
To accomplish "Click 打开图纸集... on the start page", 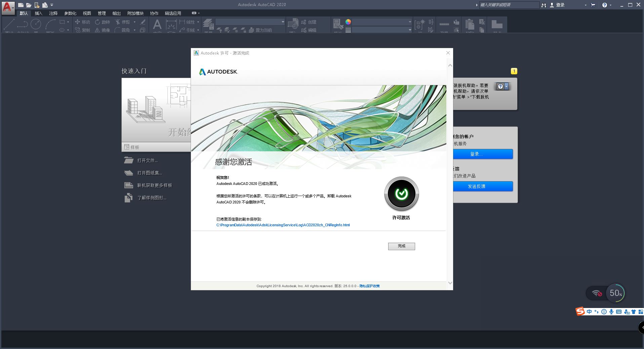I will pyautogui.click(x=150, y=173).
